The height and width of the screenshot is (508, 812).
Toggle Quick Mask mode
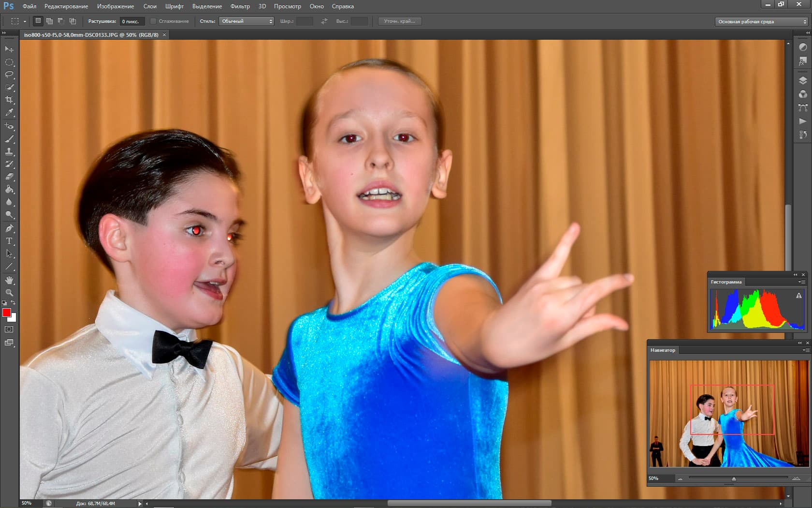point(9,329)
